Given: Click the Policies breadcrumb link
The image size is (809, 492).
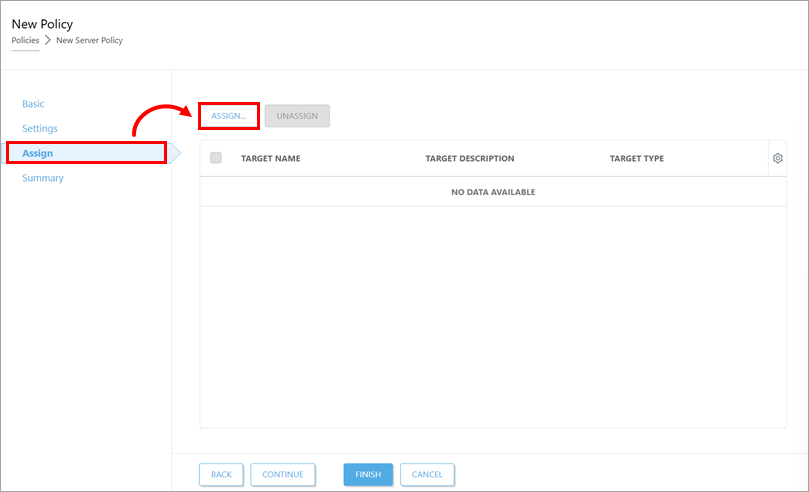Looking at the screenshot, I should point(25,40).
